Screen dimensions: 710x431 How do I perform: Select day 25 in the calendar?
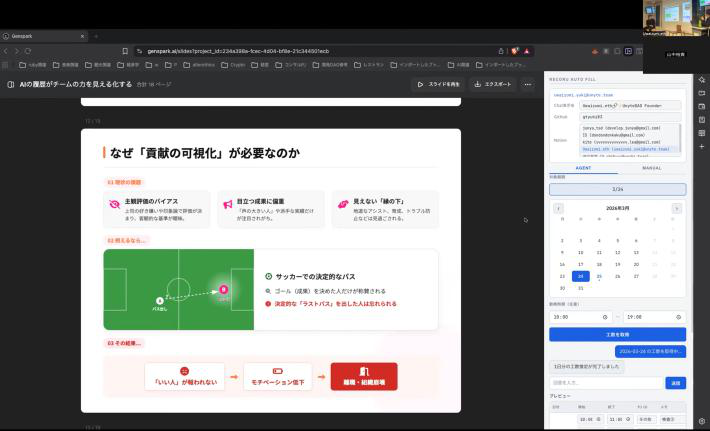[x=599, y=276]
